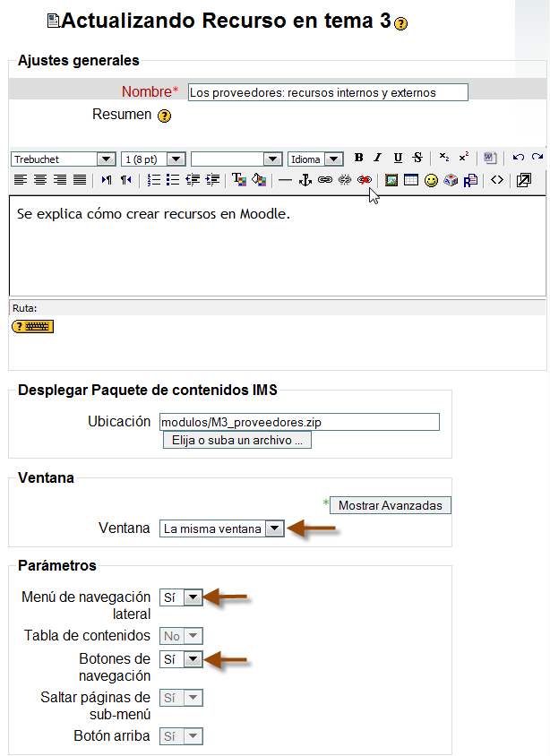Enlarge the editor to full screen
The height and width of the screenshot is (756, 550).
tap(524, 180)
